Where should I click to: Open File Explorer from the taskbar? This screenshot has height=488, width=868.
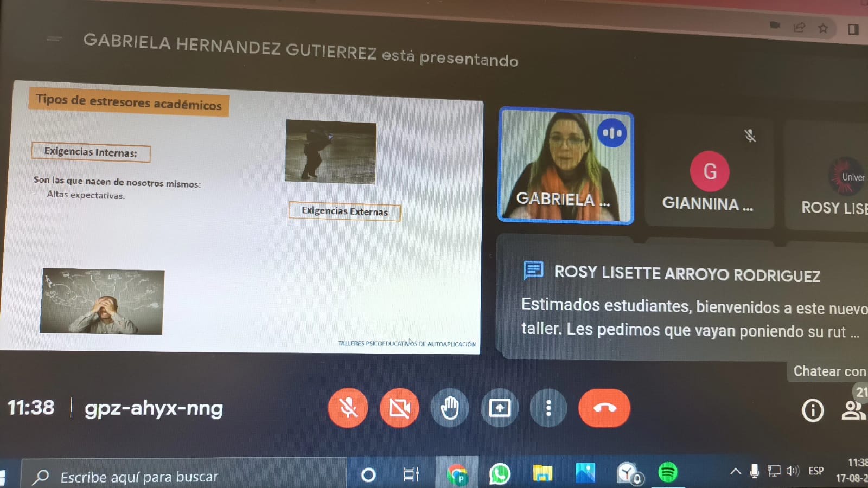click(542, 473)
